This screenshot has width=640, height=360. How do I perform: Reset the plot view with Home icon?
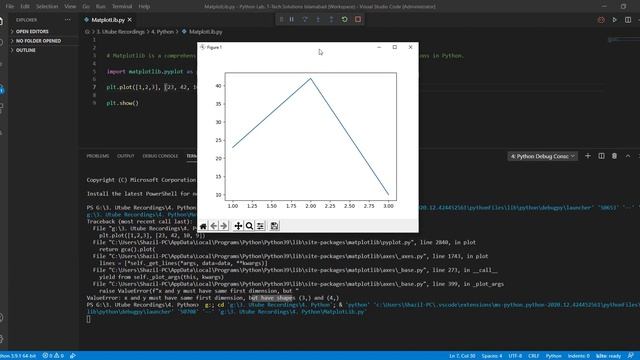203,226
